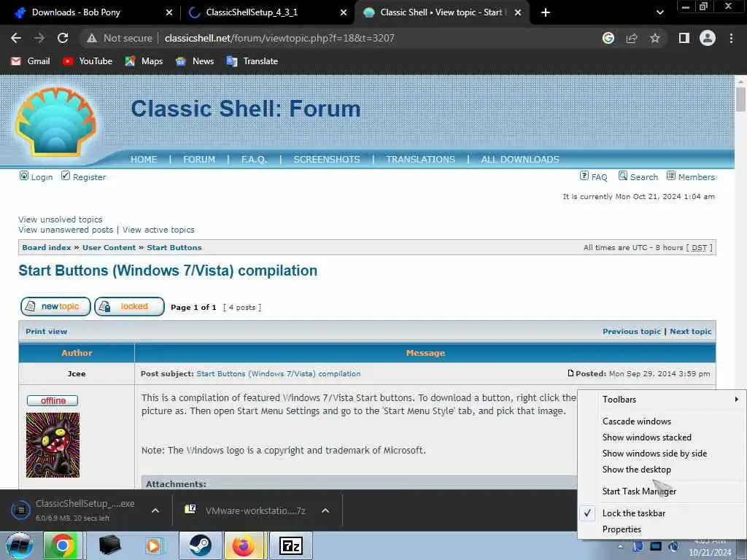Open the Gmail bookmark
This screenshot has width=747, height=560.
31,61
